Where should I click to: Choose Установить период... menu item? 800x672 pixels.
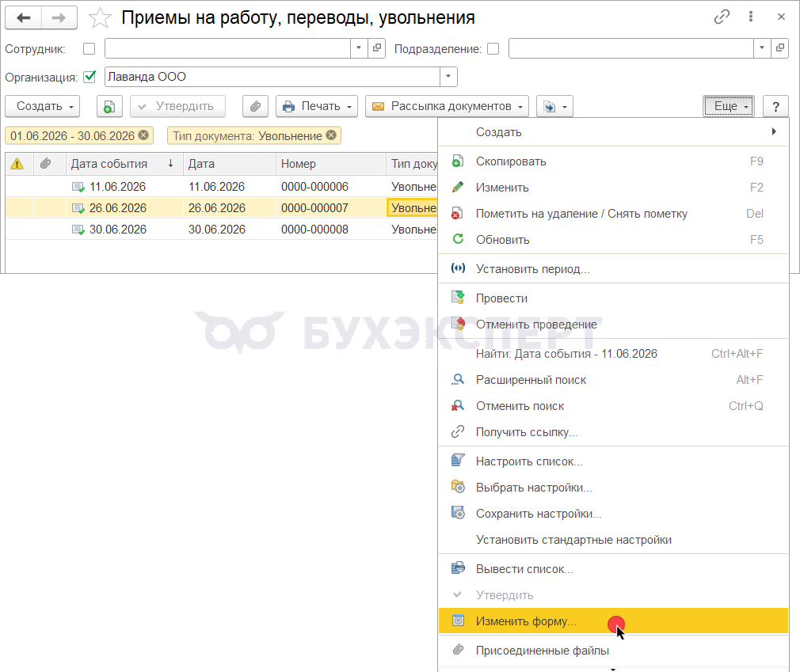613,269
